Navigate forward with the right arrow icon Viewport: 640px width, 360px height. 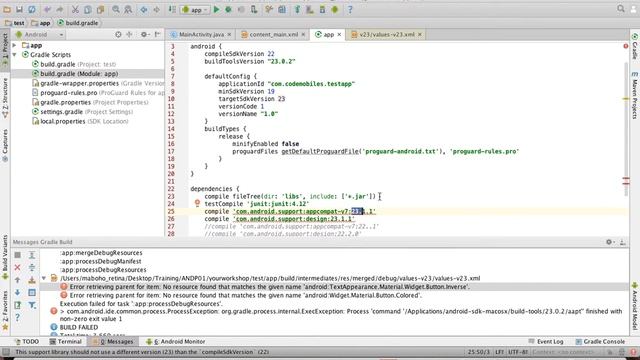pos(156,9)
